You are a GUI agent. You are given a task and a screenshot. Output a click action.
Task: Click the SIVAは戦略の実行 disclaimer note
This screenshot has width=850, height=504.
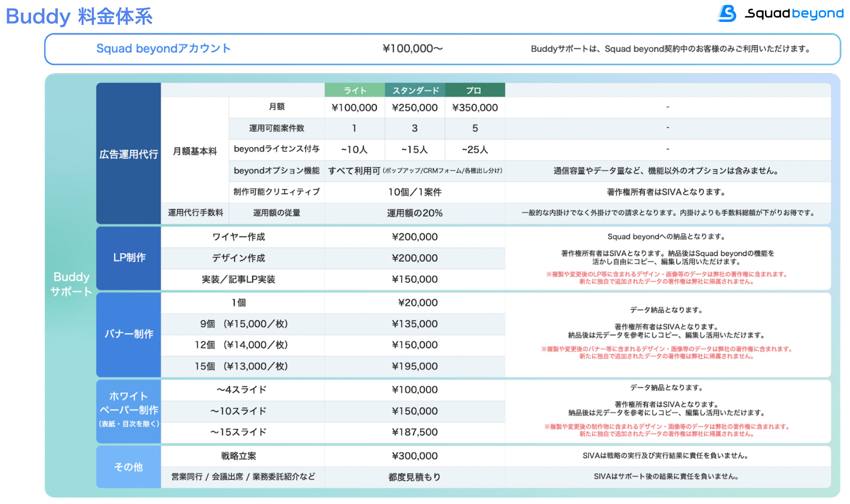[x=667, y=456]
